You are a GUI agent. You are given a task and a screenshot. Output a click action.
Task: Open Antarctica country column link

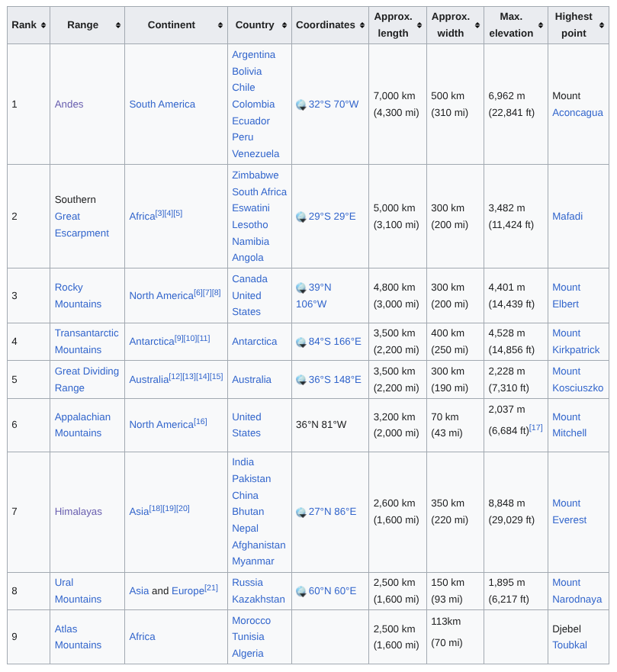(255, 342)
